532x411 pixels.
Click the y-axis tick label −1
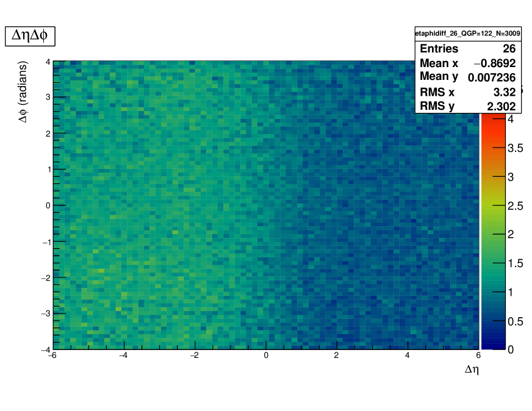46,242
